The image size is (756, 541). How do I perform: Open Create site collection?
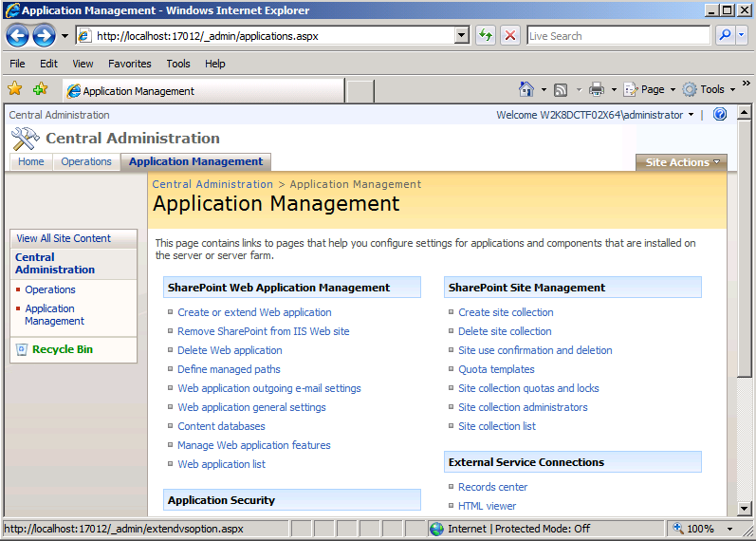point(506,312)
